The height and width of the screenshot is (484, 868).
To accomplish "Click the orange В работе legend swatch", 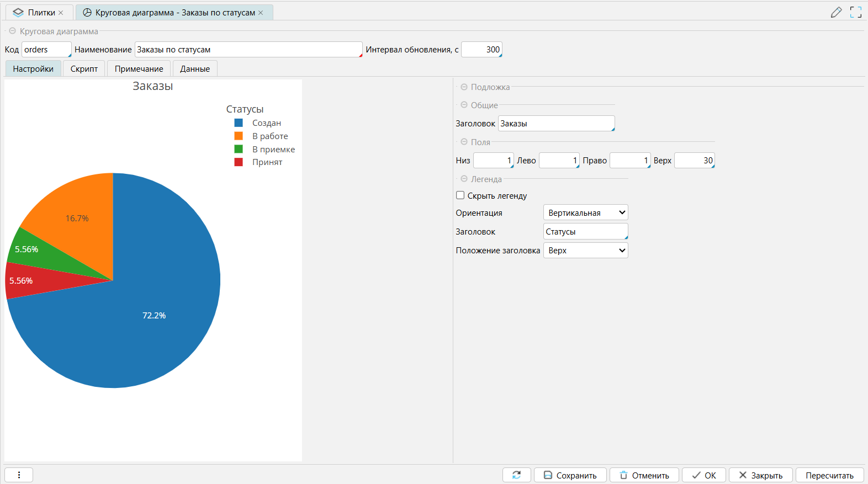I will coord(239,136).
